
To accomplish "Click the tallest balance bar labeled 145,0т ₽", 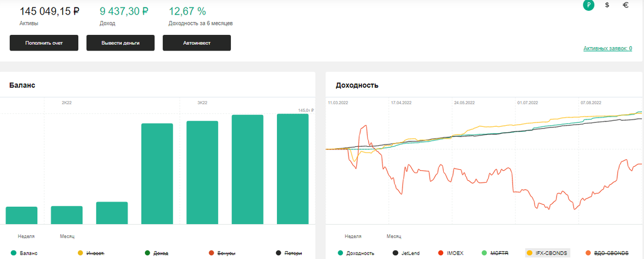I will [292, 169].
